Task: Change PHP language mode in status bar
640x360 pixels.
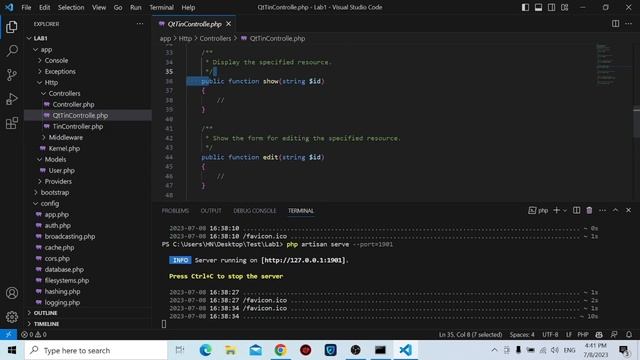Action: [583, 334]
